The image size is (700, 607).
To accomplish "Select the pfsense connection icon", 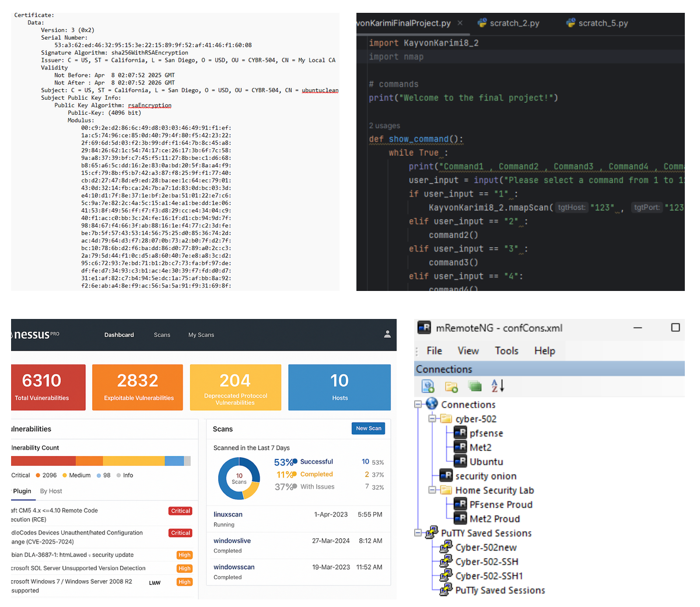I will pyautogui.click(x=460, y=433).
